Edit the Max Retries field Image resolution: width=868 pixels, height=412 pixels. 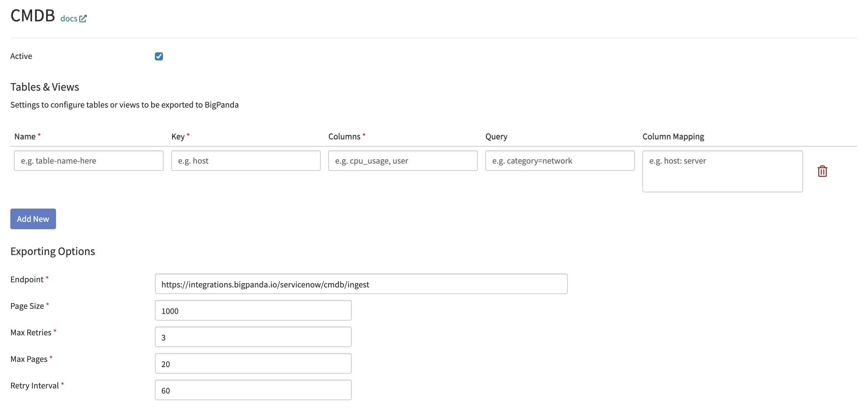[253, 337]
